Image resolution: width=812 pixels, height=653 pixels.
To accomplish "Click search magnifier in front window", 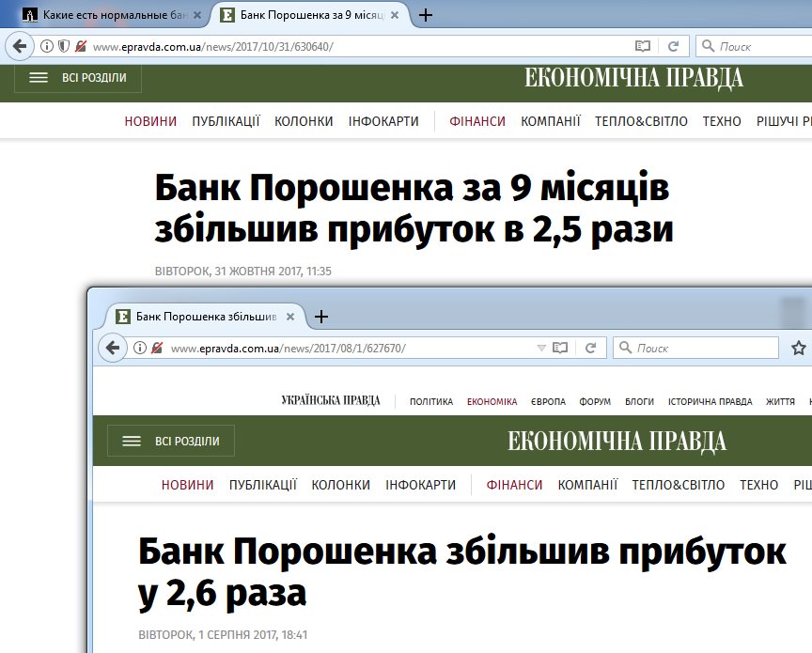I will click(626, 348).
